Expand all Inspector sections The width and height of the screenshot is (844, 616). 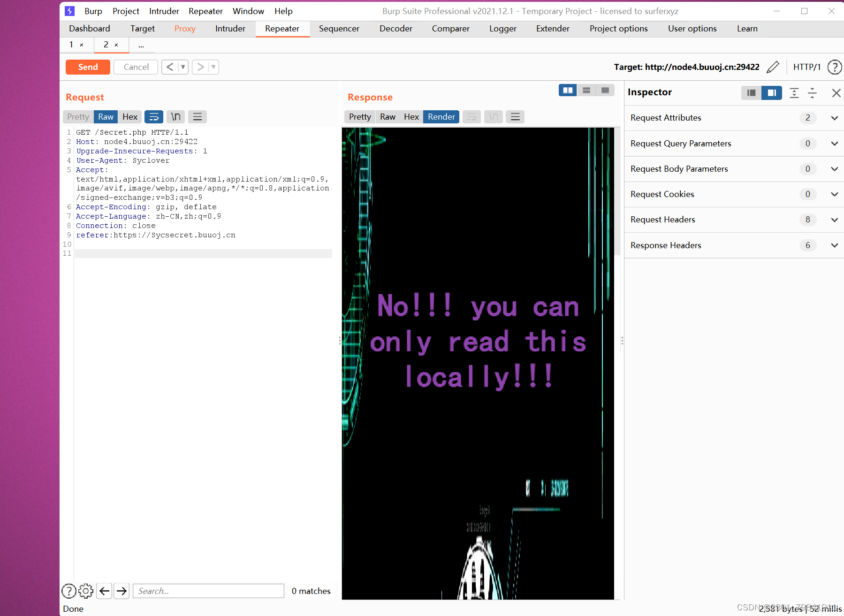coord(794,93)
